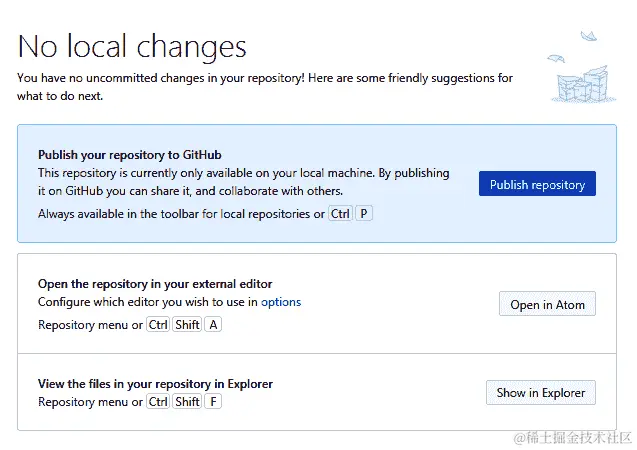Screen dimensions: 637x450
Task: Click the No local changes heading
Action: (132, 47)
